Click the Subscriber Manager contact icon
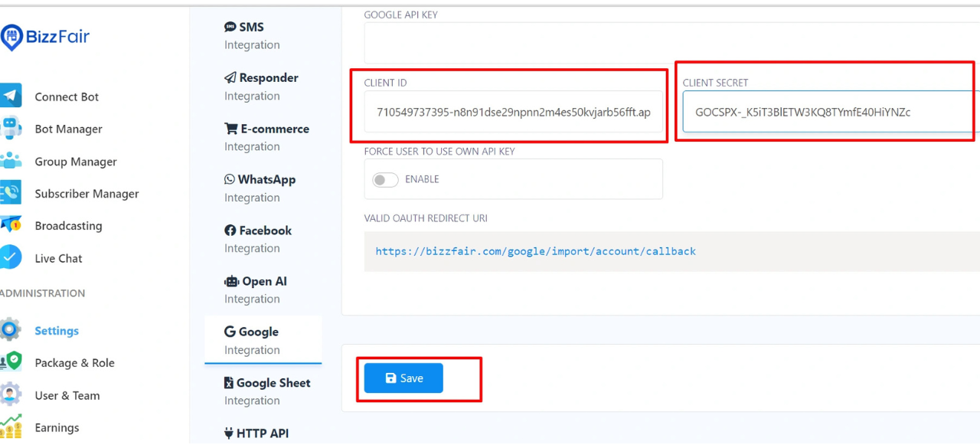Screen dimensions: 980x448 pos(10,193)
